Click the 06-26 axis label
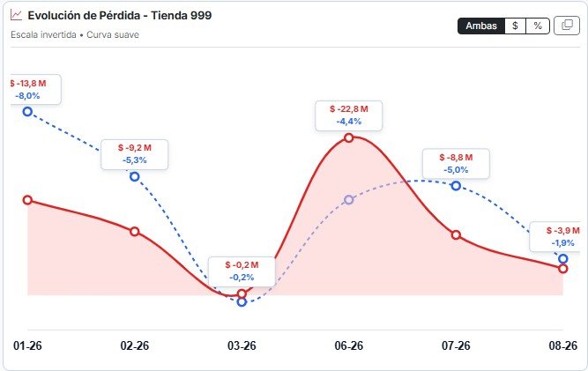 coord(349,345)
